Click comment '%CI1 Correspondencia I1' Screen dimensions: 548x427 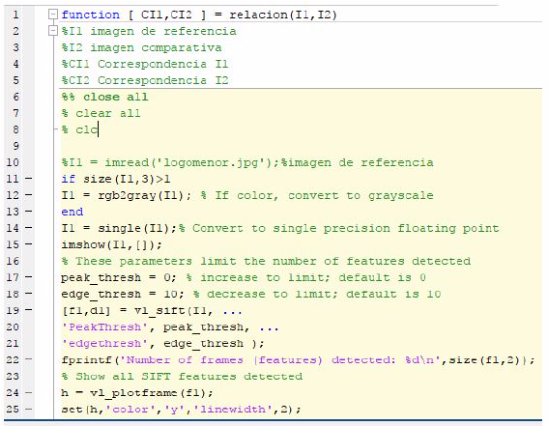(145, 64)
